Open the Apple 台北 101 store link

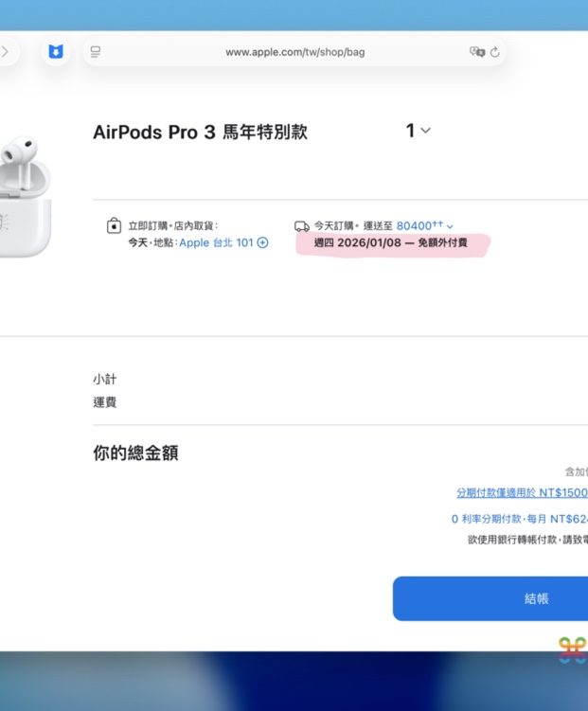click(217, 242)
